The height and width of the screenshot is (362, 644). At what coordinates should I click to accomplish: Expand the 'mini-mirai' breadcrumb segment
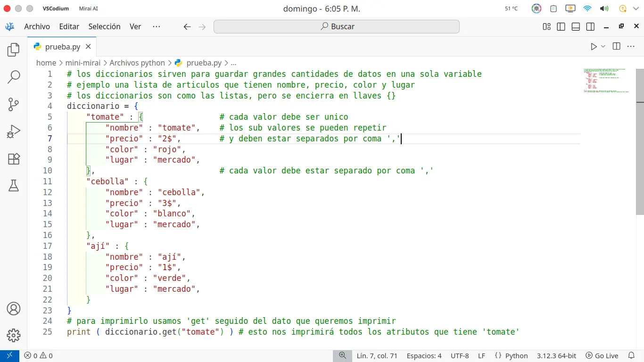pyautogui.click(x=83, y=63)
